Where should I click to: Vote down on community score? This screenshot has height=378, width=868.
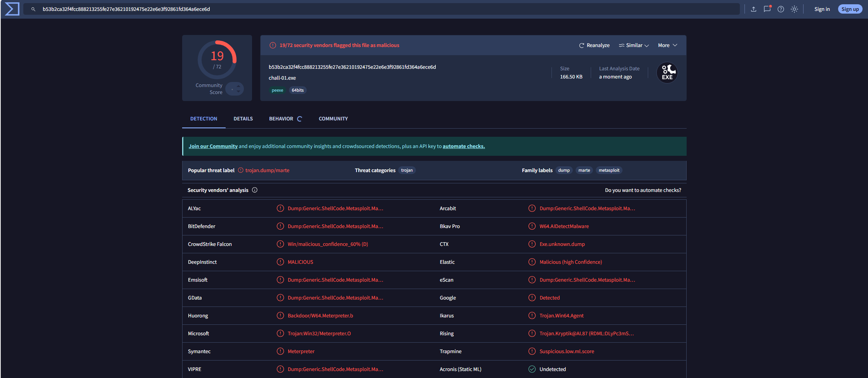[238, 92]
